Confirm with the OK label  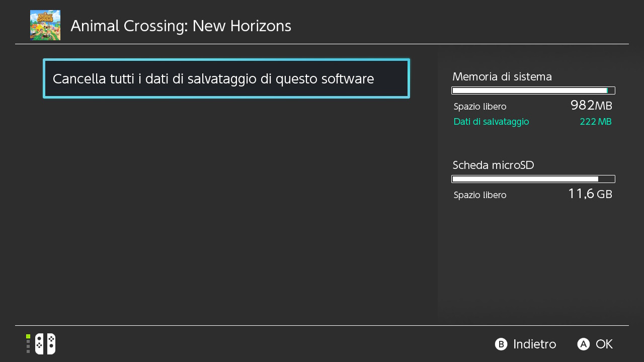pos(604,344)
